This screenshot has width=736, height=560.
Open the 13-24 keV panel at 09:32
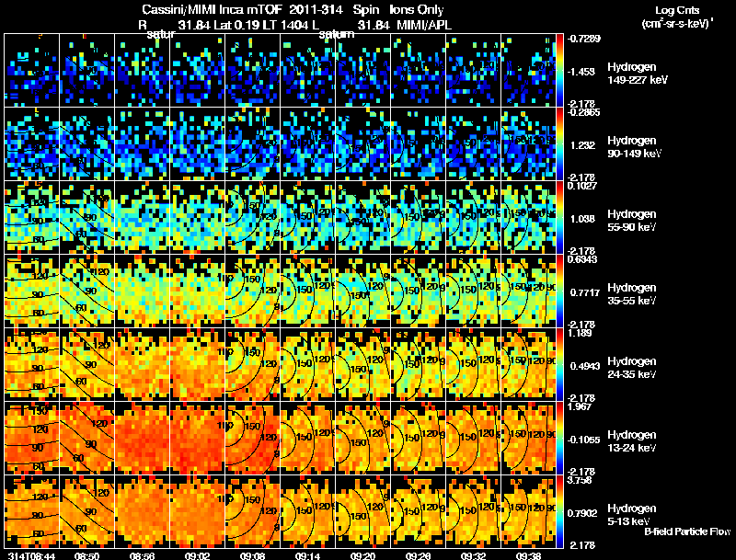point(473,439)
